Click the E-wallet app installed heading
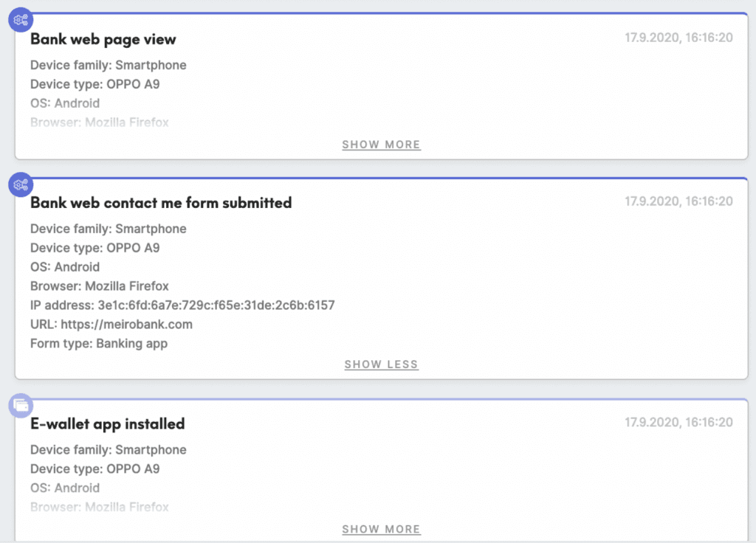 click(108, 423)
